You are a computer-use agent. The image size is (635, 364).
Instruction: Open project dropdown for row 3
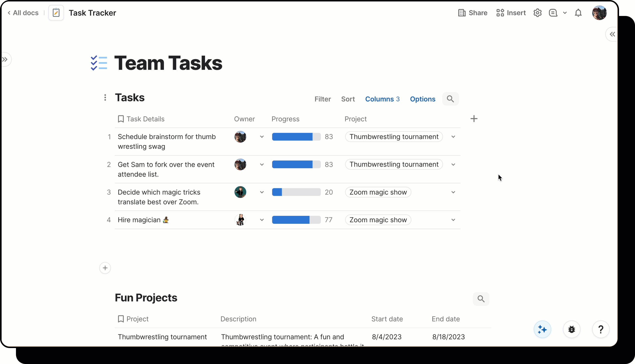(x=453, y=192)
